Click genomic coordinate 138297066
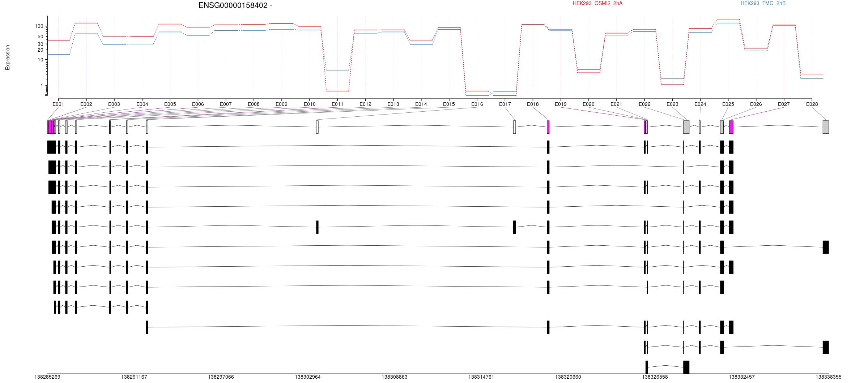The width and height of the screenshot is (868, 383). tap(221, 377)
